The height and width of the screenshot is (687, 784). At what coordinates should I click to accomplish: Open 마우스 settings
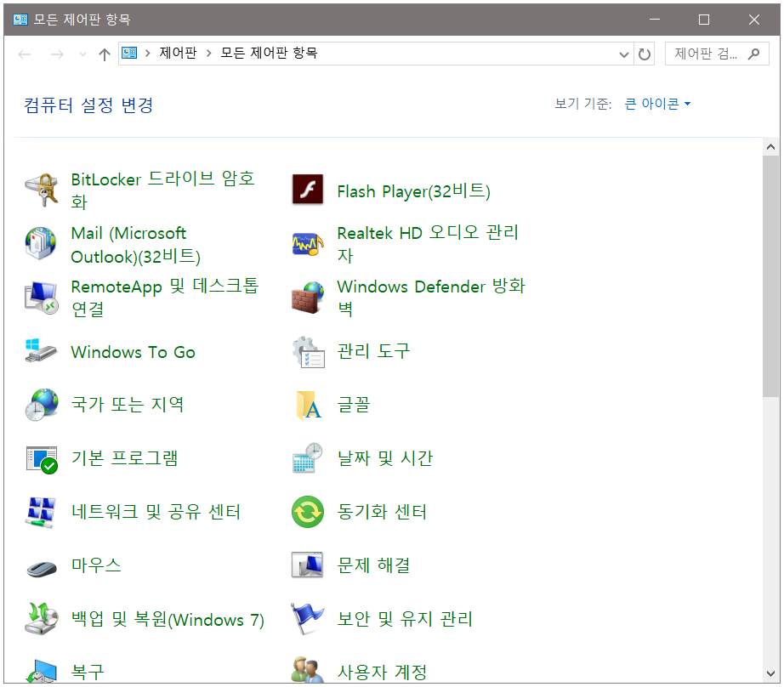click(96, 565)
